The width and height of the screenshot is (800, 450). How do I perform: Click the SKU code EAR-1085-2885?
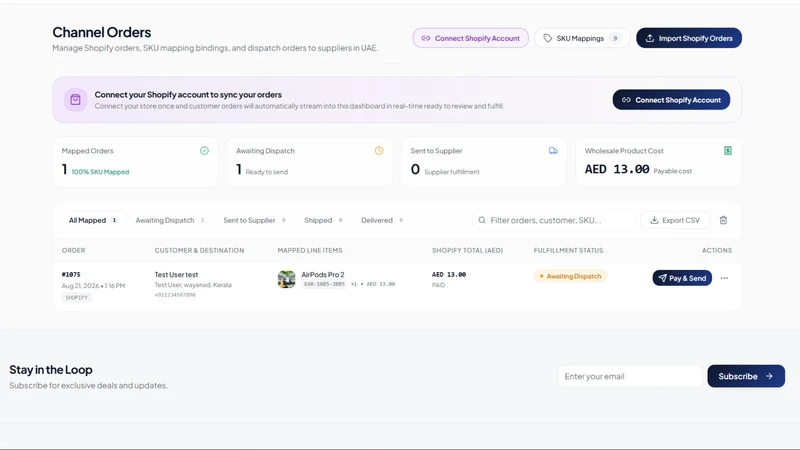pyautogui.click(x=324, y=284)
